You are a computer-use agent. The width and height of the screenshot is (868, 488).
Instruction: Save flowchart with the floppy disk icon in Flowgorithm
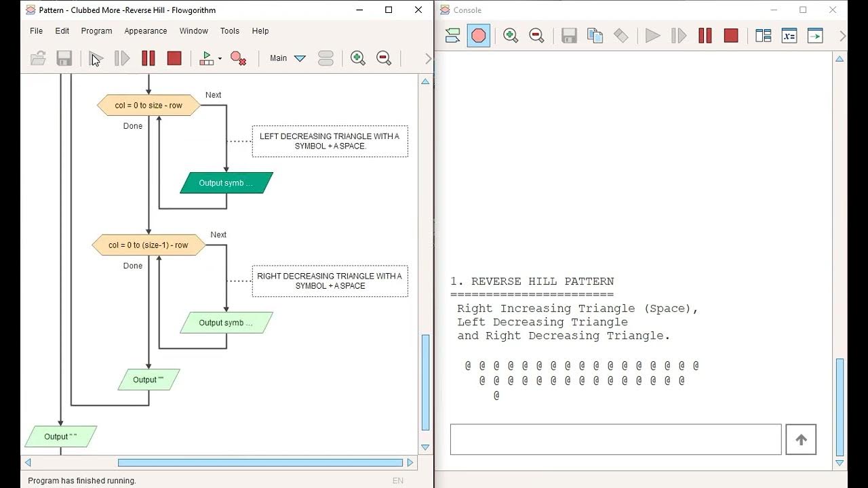point(64,58)
